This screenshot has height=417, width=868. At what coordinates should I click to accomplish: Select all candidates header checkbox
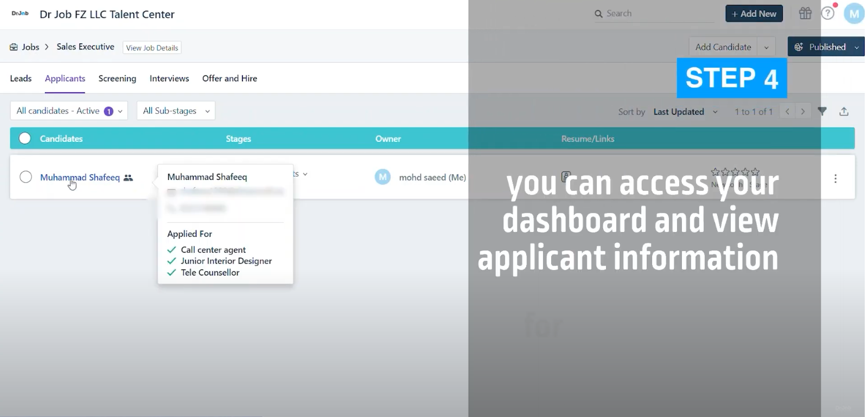[25, 138]
